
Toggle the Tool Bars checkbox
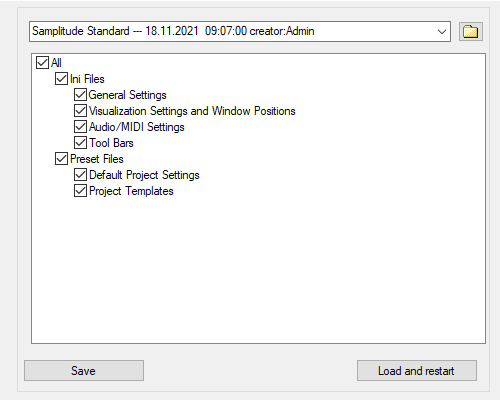pyautogui.click(x=80, y=143)
